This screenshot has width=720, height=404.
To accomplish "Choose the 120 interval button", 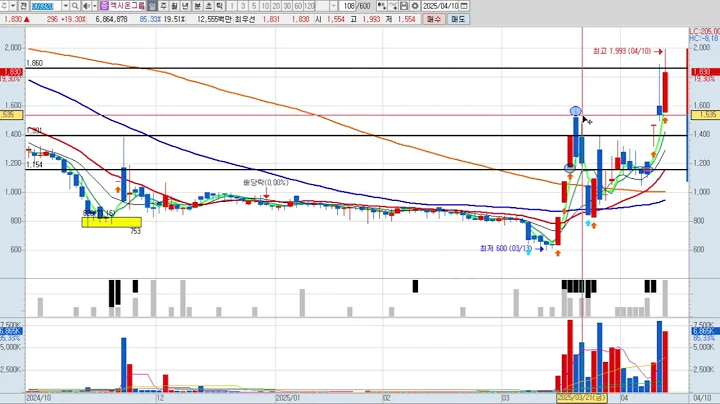I will 309,6.
